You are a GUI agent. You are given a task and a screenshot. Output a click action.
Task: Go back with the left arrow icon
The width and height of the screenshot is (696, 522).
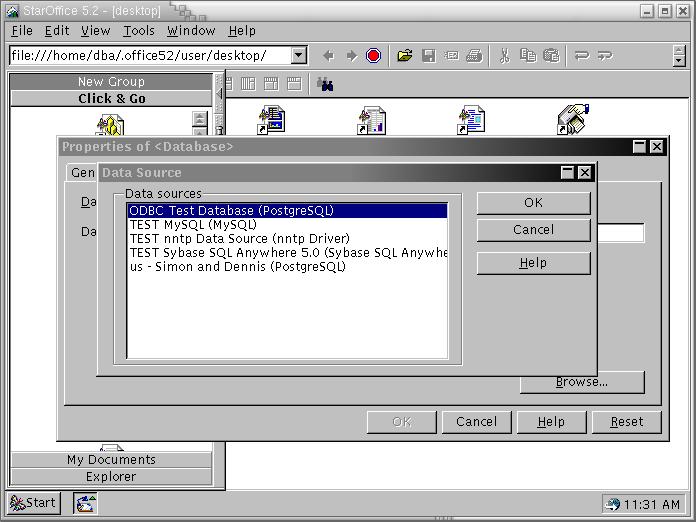point(329,56)
